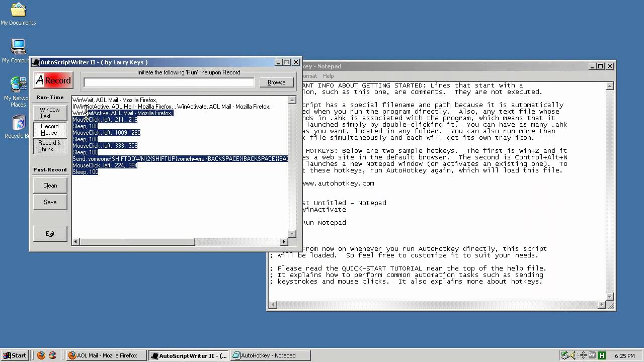Viewport: 644px width, 362px height.
Task: Open the My Documents desktop icon
Action: 18,15
